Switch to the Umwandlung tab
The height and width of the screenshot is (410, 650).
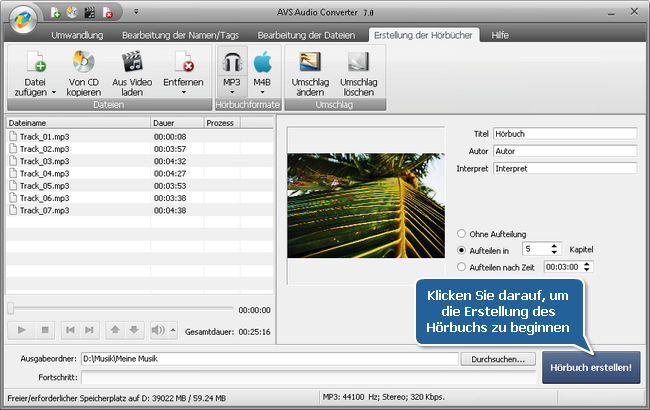point(77,34)
